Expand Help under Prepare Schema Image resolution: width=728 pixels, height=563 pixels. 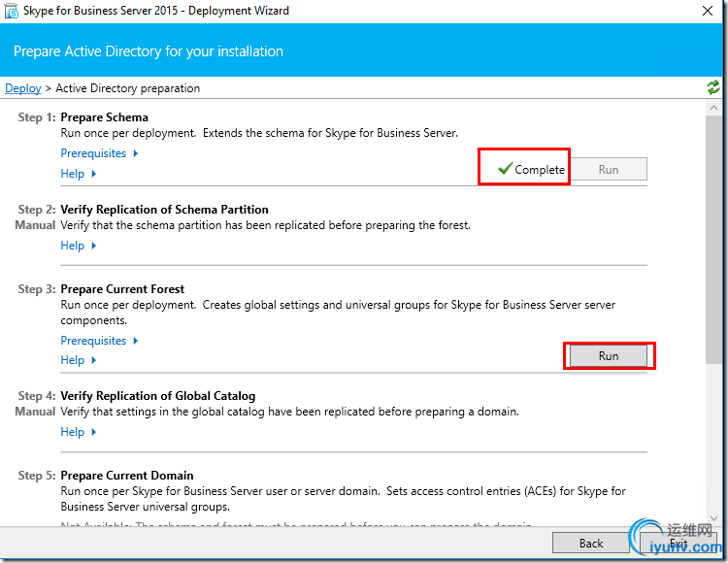(78, 174)
